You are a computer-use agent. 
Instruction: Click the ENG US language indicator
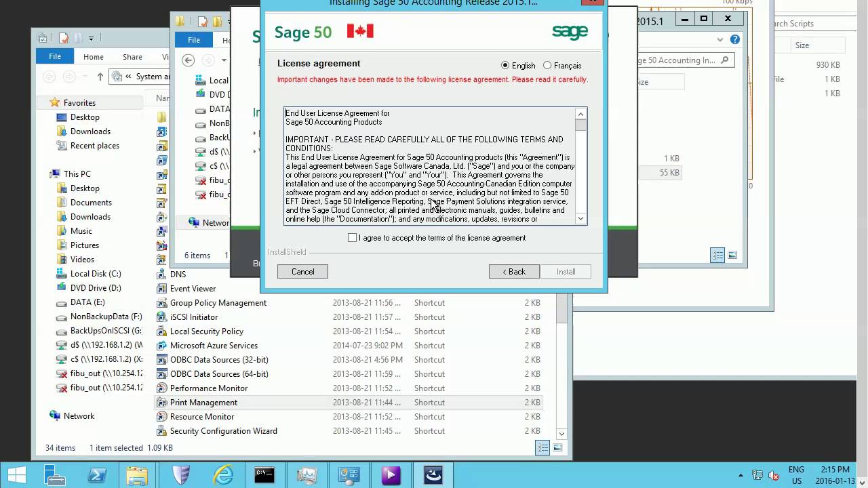[x=796, y=475]
